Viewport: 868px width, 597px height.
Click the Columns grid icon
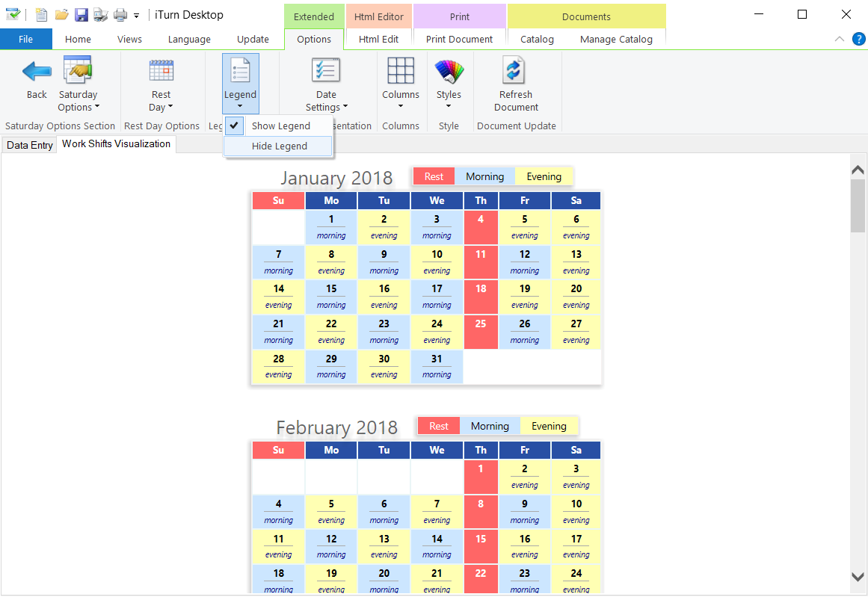coord(401,71)
